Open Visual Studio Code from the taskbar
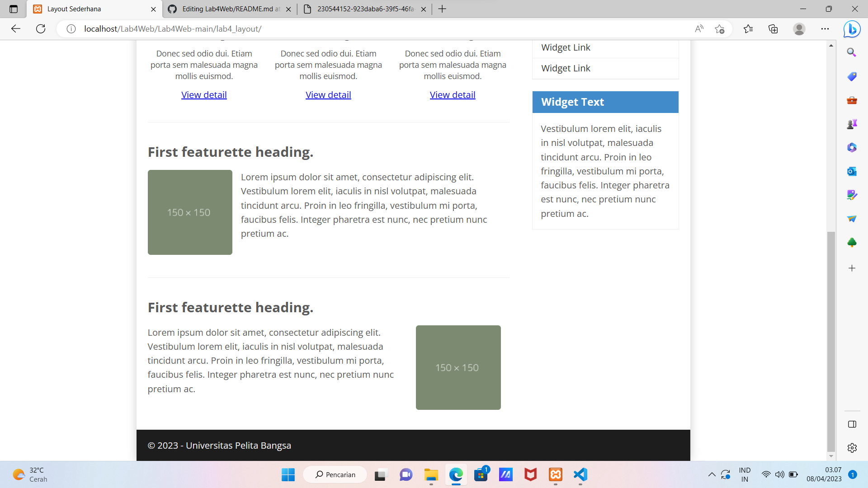This screenshot has height=488, width=868. (580, 474)
